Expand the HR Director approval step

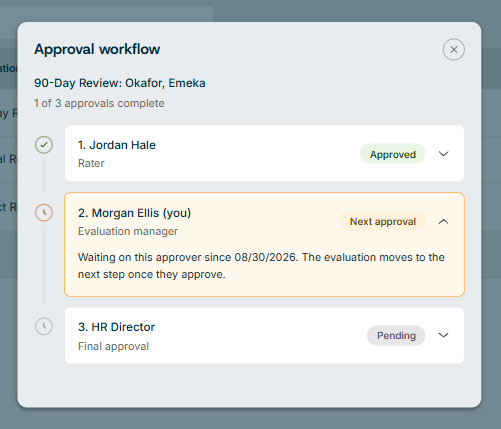tap(443, 335)
